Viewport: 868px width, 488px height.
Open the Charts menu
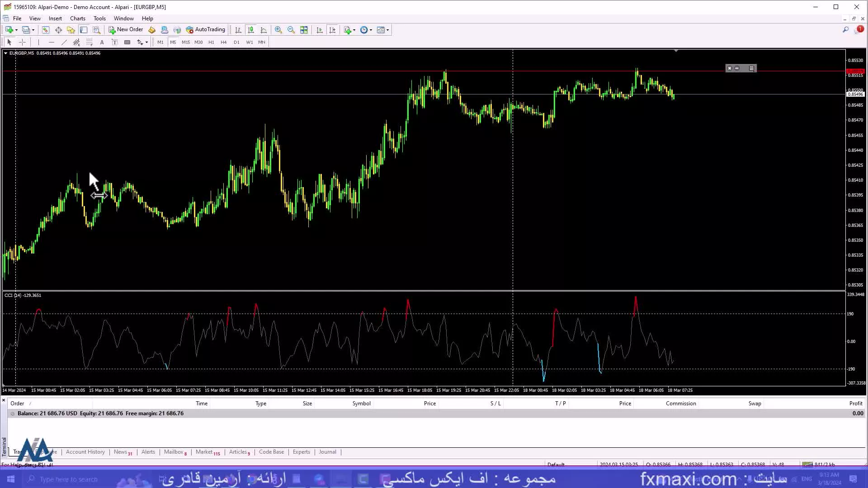[x=77, y=18]
